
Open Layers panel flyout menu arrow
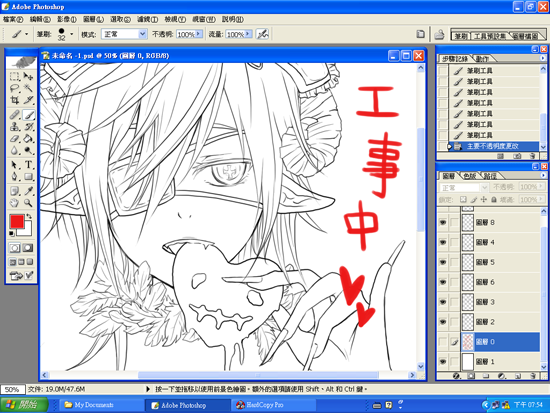543,175
